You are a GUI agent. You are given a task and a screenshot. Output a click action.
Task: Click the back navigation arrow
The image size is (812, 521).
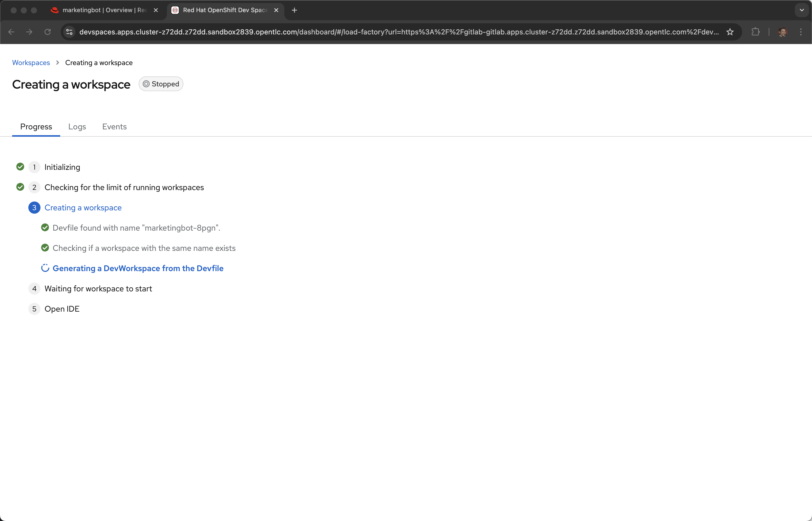tap(11, 32)
